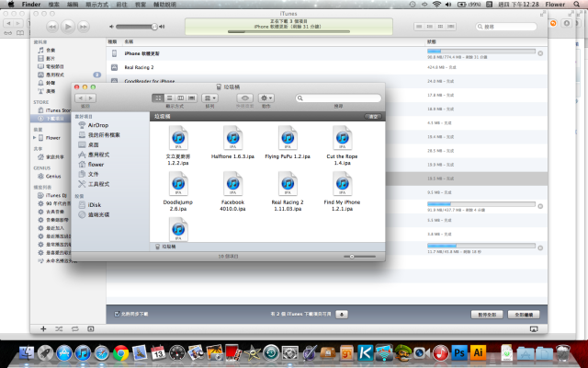Open the 顯示方式 menu in menu bar
This screenshot has height=368, width=588.
[x=96, y=5]
